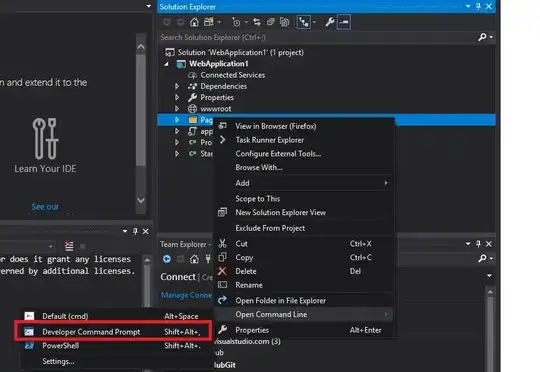
Task: Click the Home icon in Solution Explorer toolbar
Action: click(x=194, y=22)
